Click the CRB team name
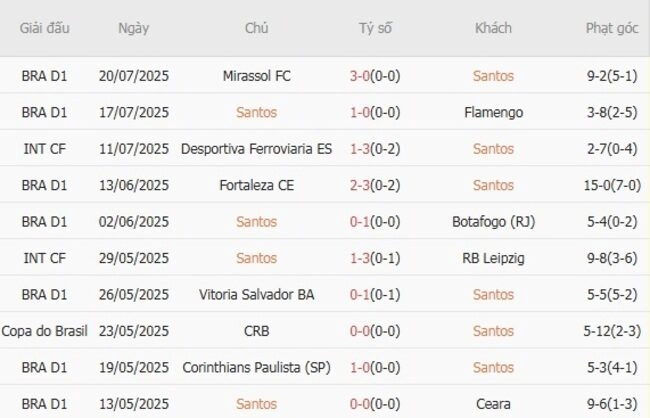Image resolution: width=650 pixels, height=418 pixels. pyautogui.click(x=257, y=331)
